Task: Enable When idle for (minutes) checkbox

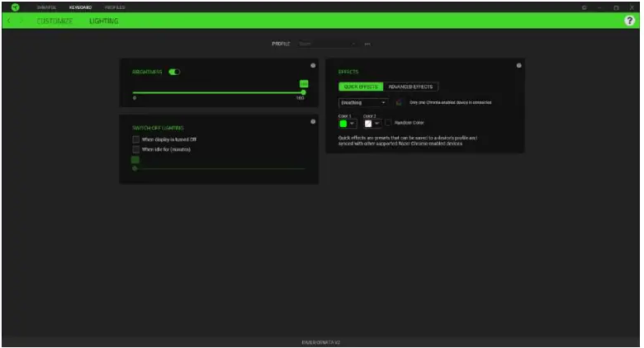Action: click(x=136, y=149)
